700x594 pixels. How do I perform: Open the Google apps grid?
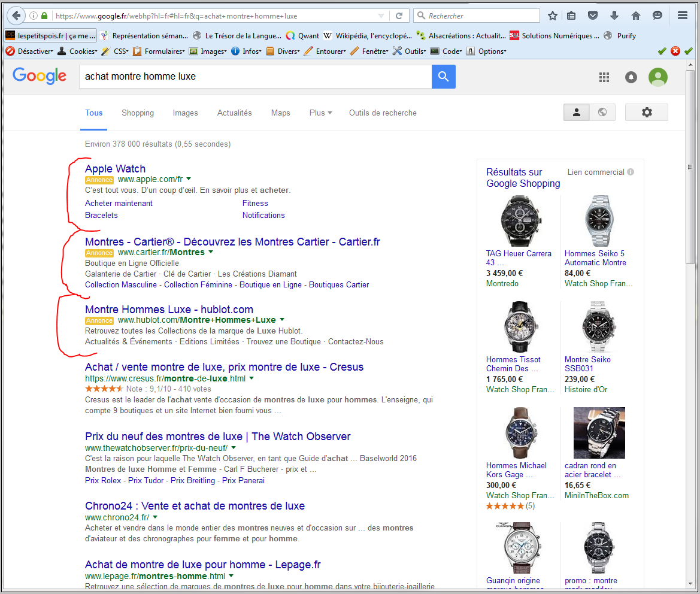point(604,77)
